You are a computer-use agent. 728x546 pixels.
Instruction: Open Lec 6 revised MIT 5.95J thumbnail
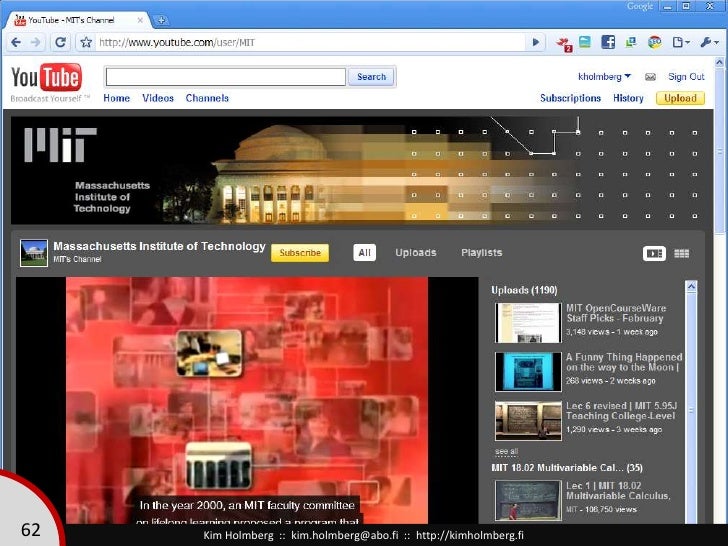528,421
